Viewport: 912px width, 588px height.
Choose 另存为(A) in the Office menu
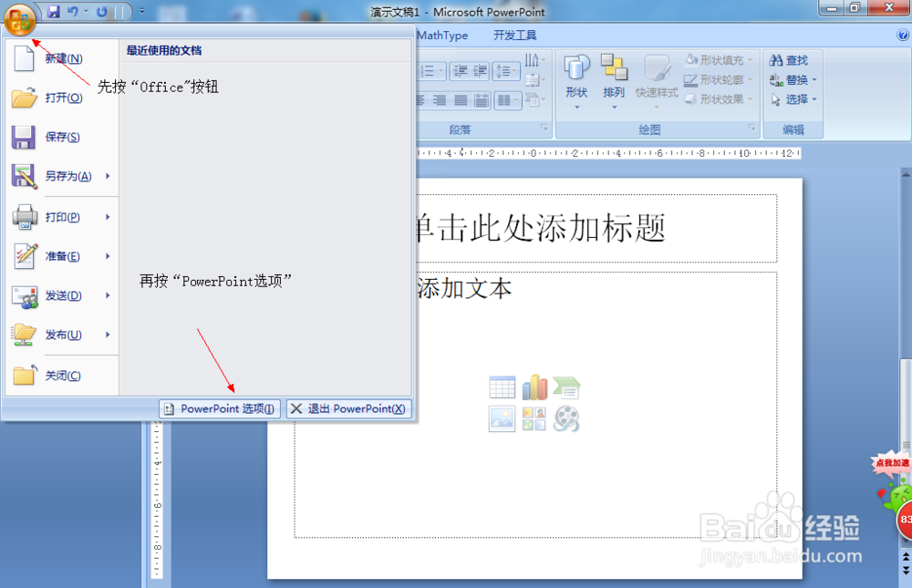click(61, 176)
